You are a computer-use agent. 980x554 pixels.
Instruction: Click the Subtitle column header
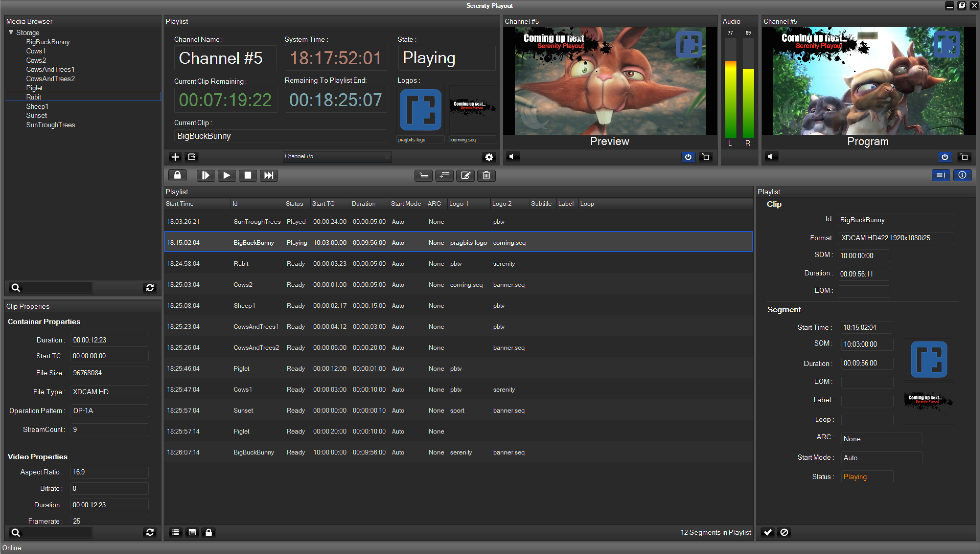(542, 204)
